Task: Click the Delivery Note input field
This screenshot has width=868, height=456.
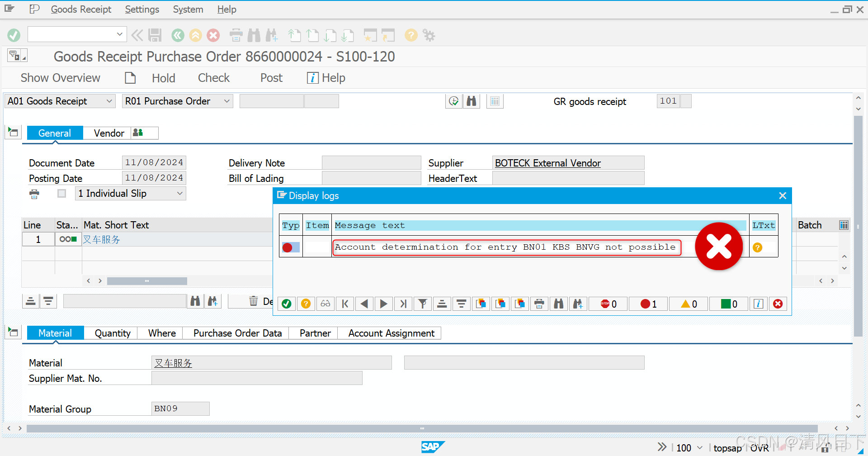Action: click(371, 162)
